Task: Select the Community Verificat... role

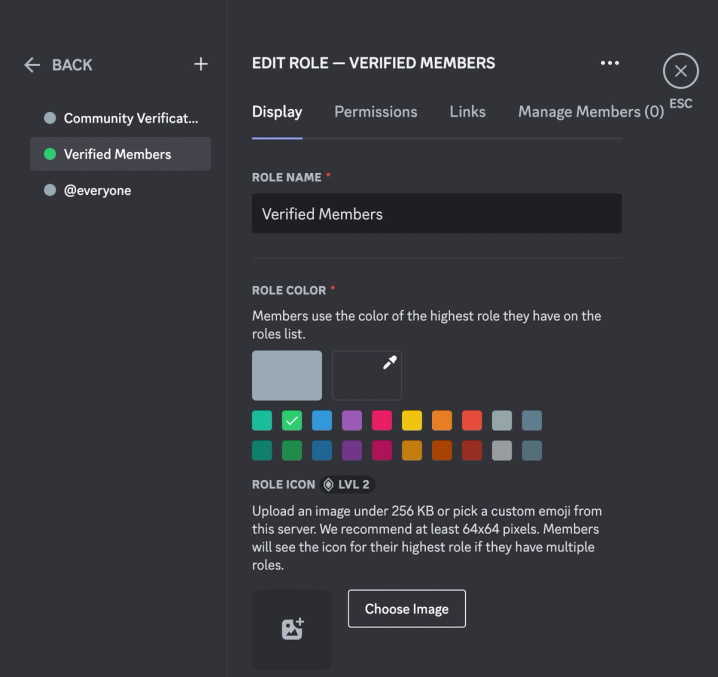Action: point(120,118)
